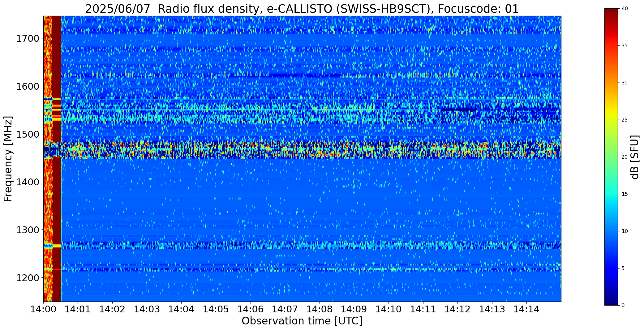Click the colorbar tick label 35
The width and height of the screenshot is (644, 330).
point(625,46)
